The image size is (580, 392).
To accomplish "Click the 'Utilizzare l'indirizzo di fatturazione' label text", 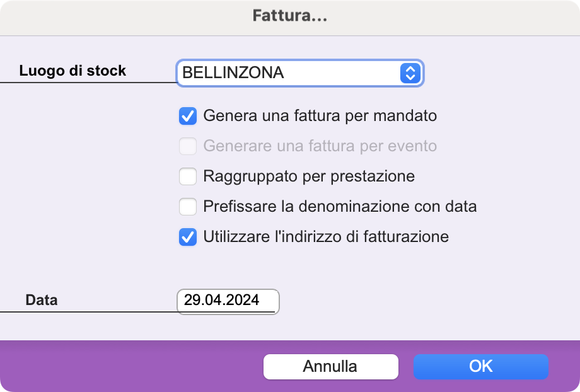I will pyautogui.click(x=326, y=237).
